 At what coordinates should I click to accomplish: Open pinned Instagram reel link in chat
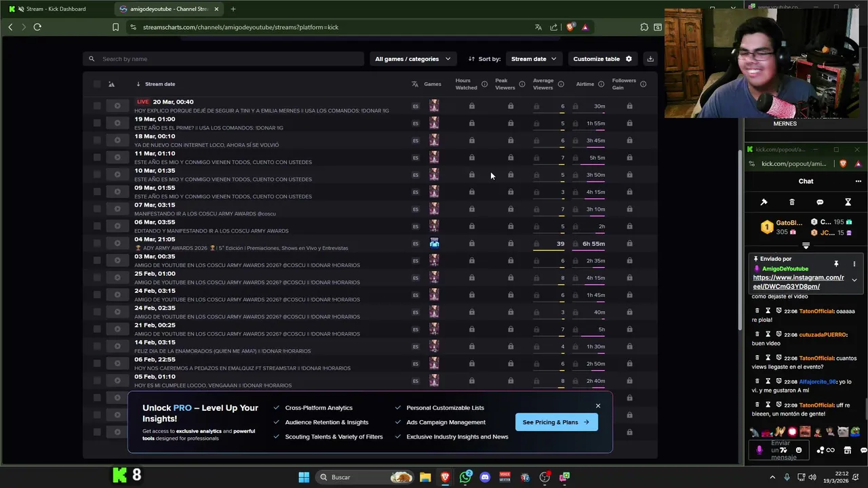(798, 282)
